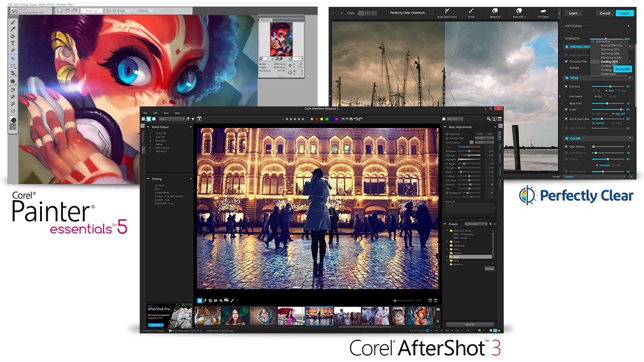Click the Undo arrow in Painter property bar

tap(68, 11)
